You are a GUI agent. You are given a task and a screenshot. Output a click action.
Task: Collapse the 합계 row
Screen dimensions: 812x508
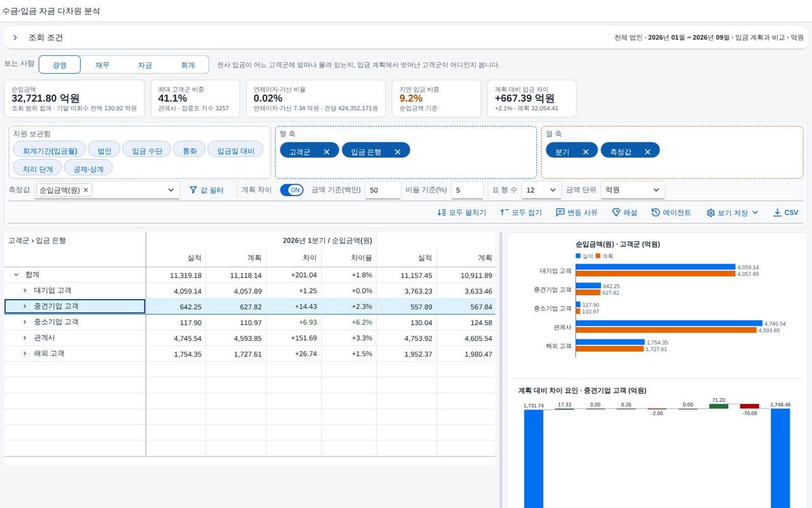click(16, 275)
